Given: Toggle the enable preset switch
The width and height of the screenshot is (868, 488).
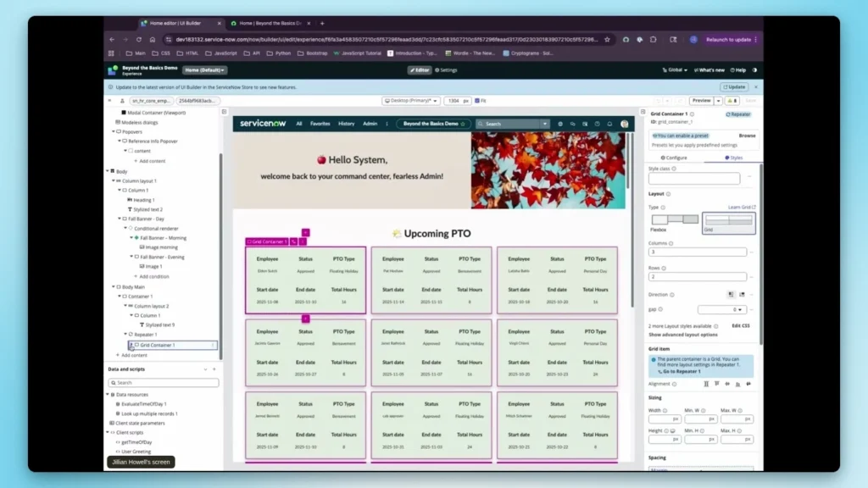Looking at the screenshot, I should click(654, 136).
